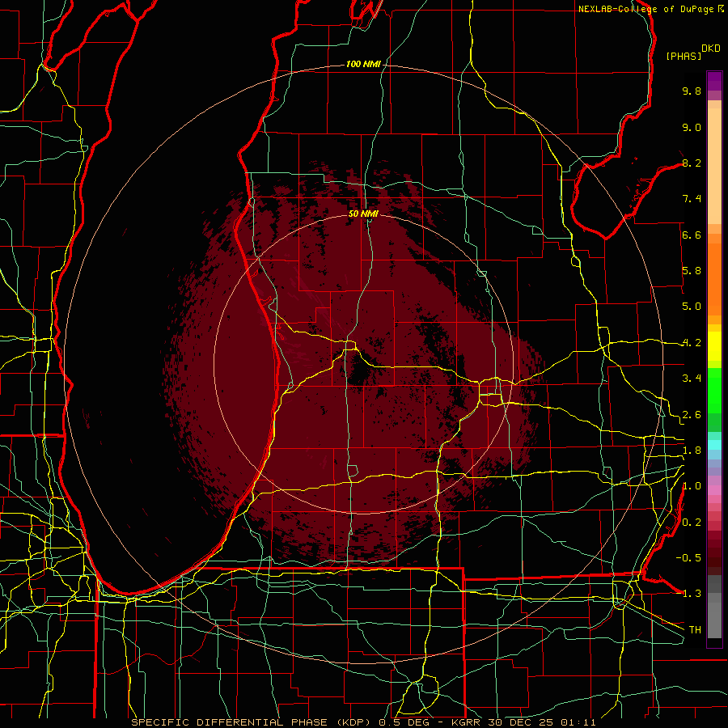Click the 0.2 scale value
Viewport: 728px width, 728px height.
[x=692, y=523]
